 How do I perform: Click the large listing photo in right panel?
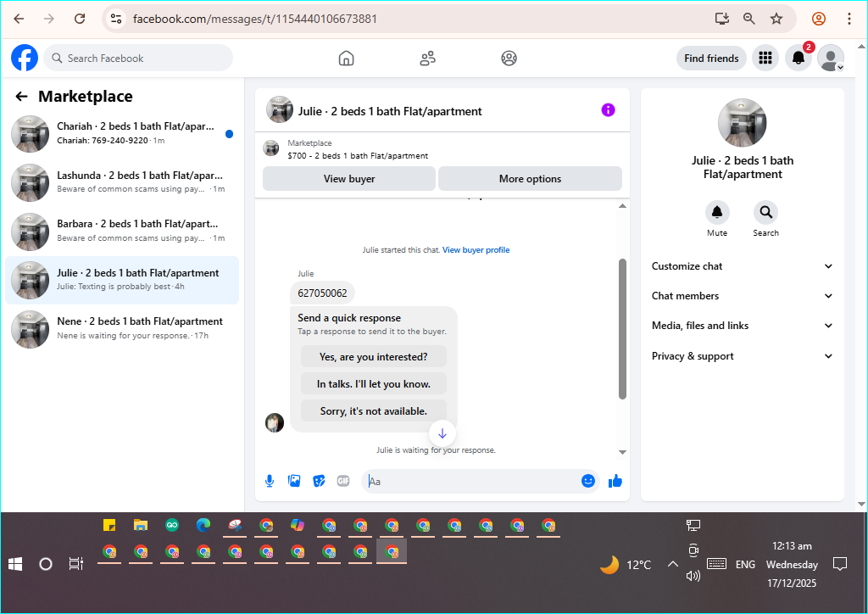742,124
